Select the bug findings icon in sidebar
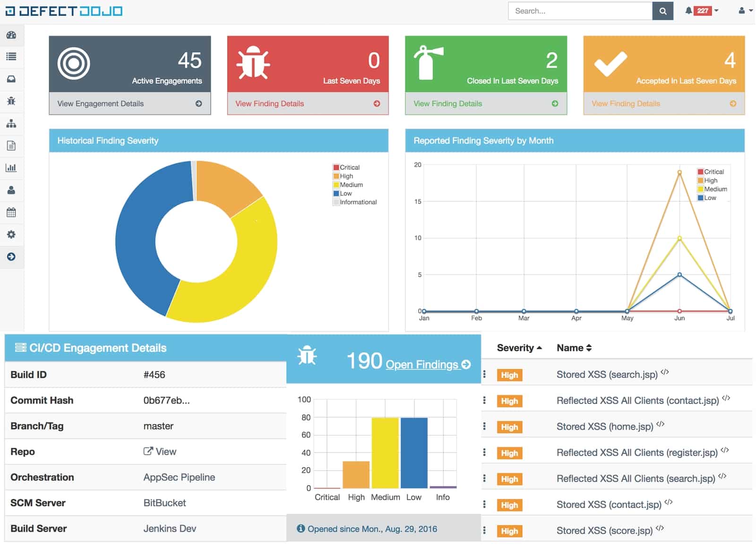The height and width of the screenshot is (545, 756). (12, 102)
